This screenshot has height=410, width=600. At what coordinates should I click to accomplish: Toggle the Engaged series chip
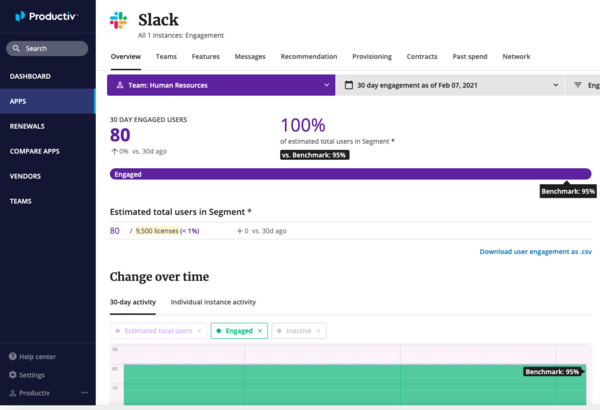point(239,331)
